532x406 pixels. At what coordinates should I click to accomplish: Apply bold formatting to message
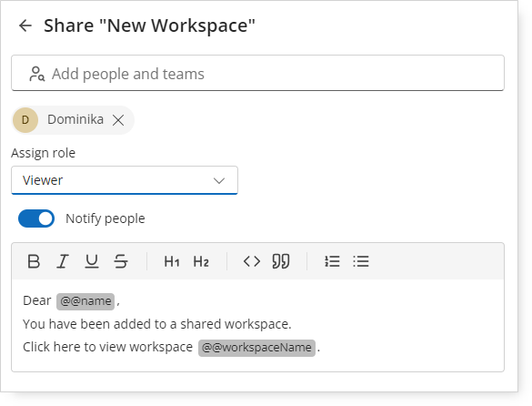34,261
